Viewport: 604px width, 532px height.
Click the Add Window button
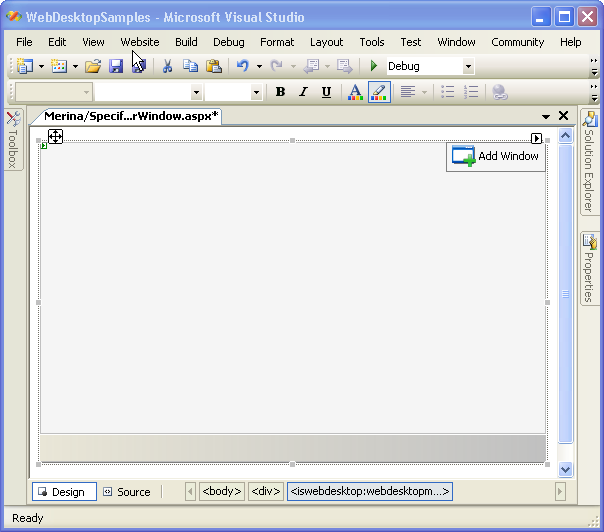(496, 156)
